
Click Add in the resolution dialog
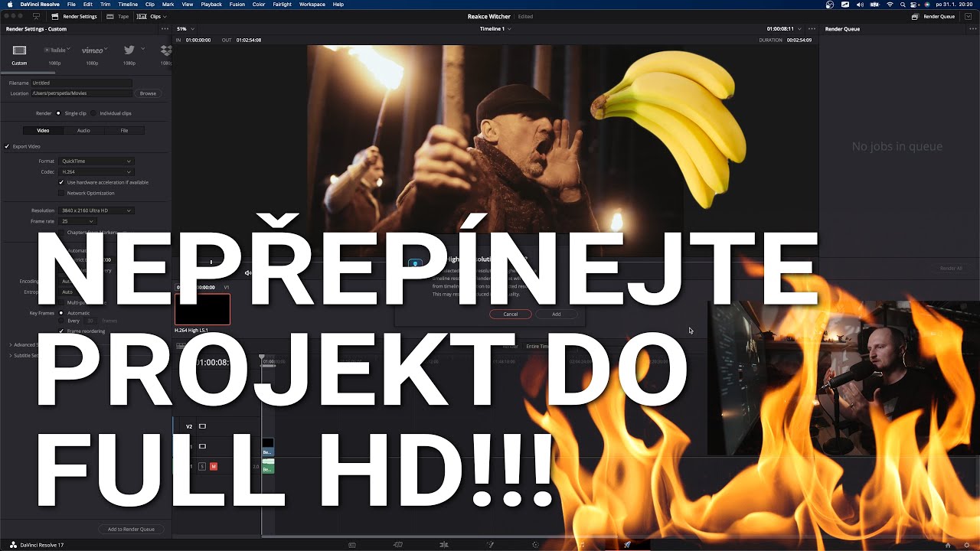557,314
